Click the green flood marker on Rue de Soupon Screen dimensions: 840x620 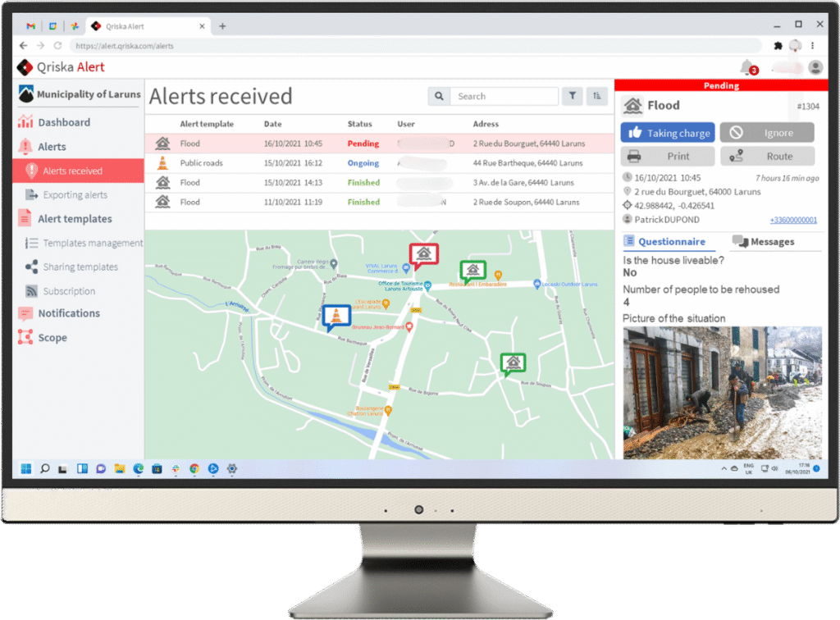coord(513,364)
